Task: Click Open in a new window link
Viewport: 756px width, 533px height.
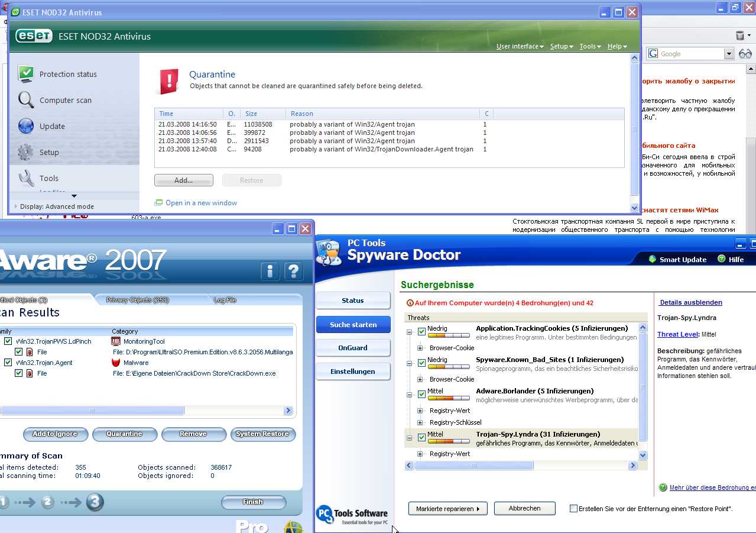Action: [201, 203]
